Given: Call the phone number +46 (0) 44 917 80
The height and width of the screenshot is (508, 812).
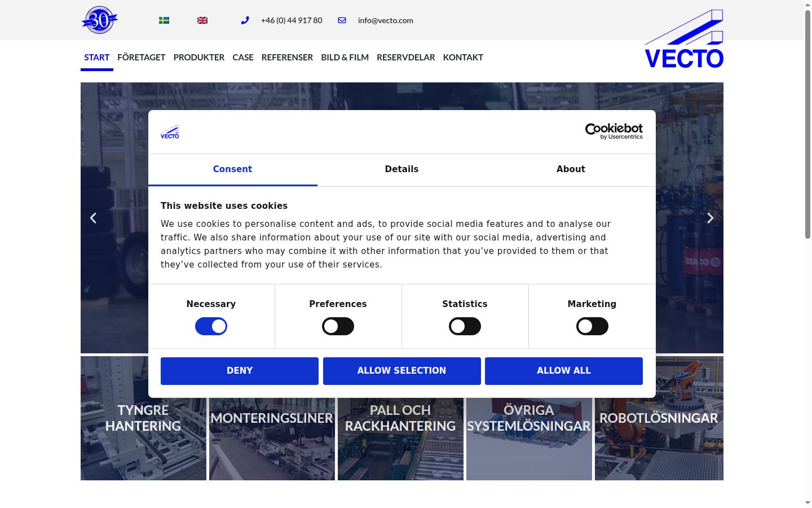Looking at the screenshot, I should (x=292, y=20).
